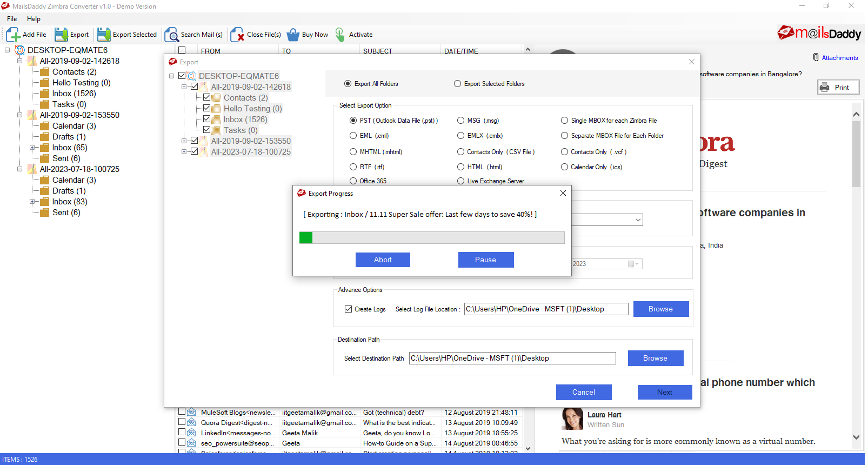This screenshot has height=465, width=868.
Task: Expand All-2019-09-02-153550 in Export dialog tree
Action: pos(184,141)
